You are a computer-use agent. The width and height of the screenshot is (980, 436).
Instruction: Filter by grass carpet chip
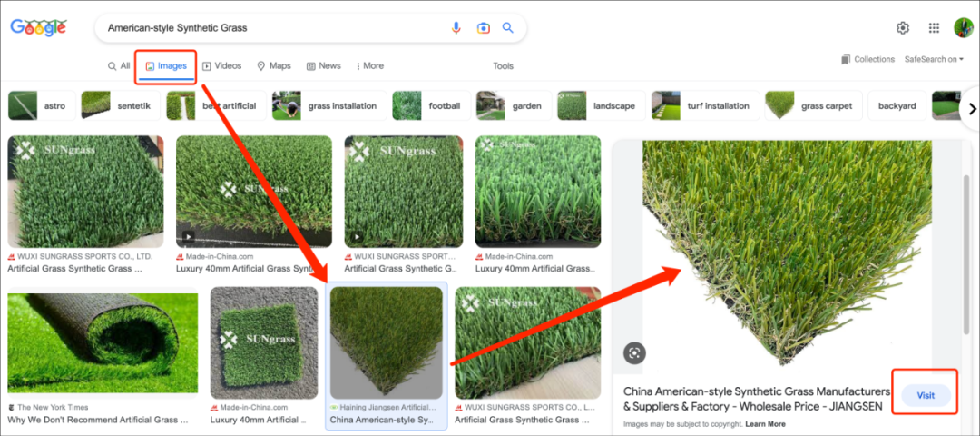(x=813, y=105)
